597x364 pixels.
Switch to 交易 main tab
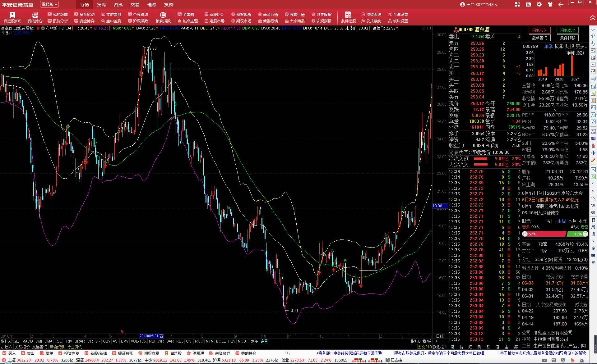[135, 5]
